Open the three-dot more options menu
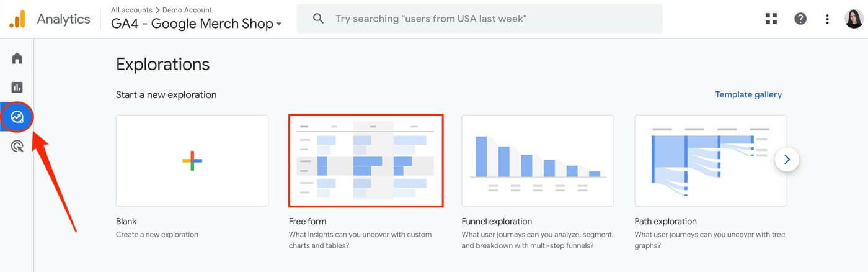The height and width of the screenshot is (272, 868). point(827,19)
